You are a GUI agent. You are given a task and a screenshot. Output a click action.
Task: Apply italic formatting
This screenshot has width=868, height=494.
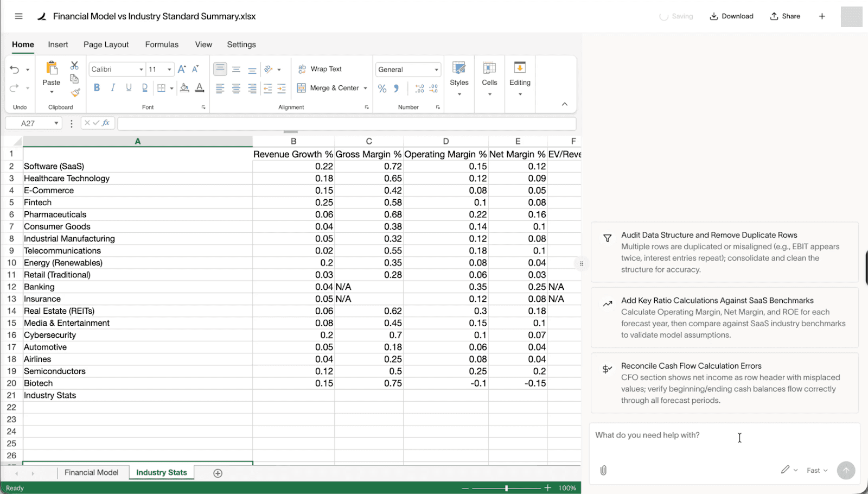click(x=112, y=87)
